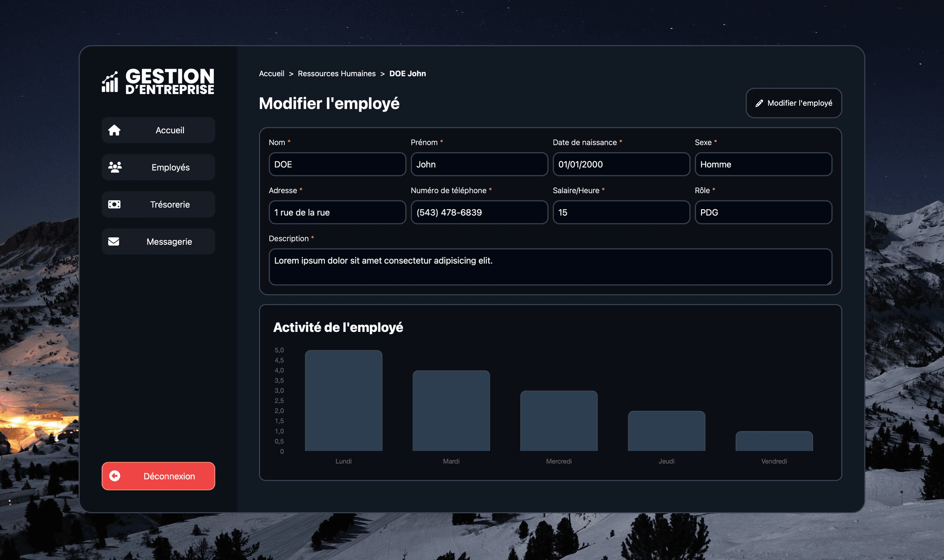This screenshot has height=560, width=944.
Task: Click the pencil icon on Modifier l'employé
Action: 759,103
